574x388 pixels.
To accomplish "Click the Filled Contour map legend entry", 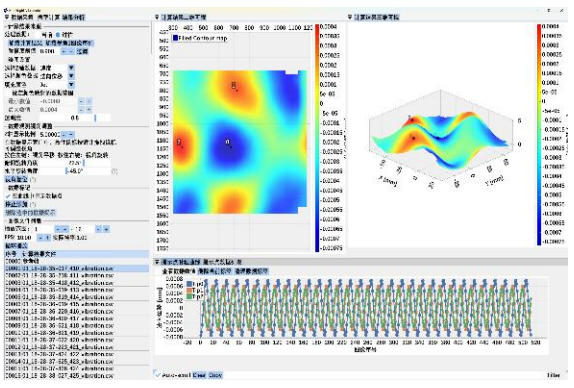I will 200,38.
